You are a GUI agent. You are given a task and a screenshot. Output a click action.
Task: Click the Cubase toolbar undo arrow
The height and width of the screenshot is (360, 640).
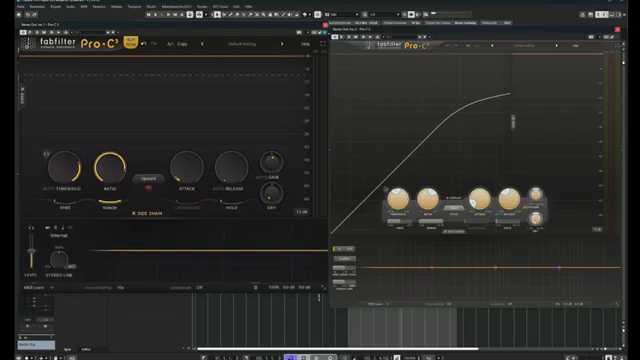pyautogui.click(x=28, y=15)
